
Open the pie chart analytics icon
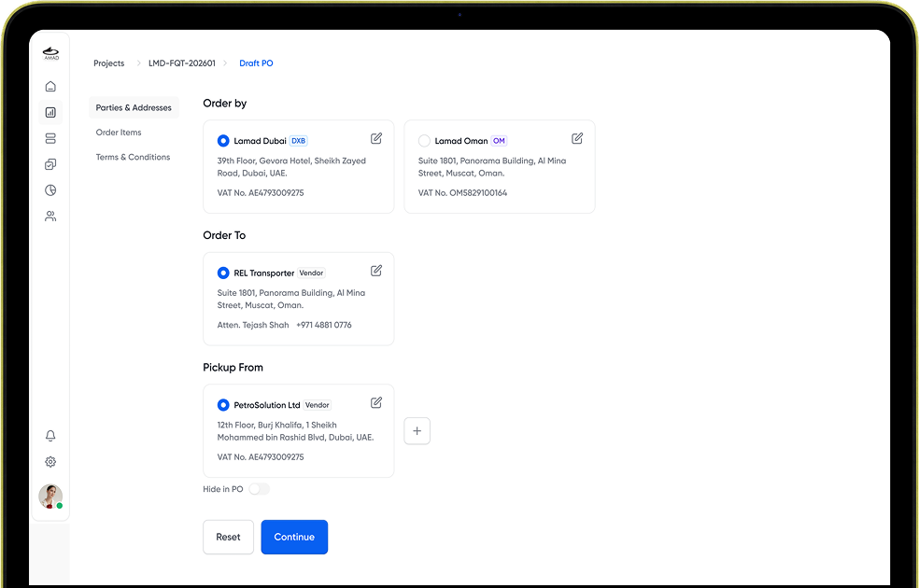point(50,190)
